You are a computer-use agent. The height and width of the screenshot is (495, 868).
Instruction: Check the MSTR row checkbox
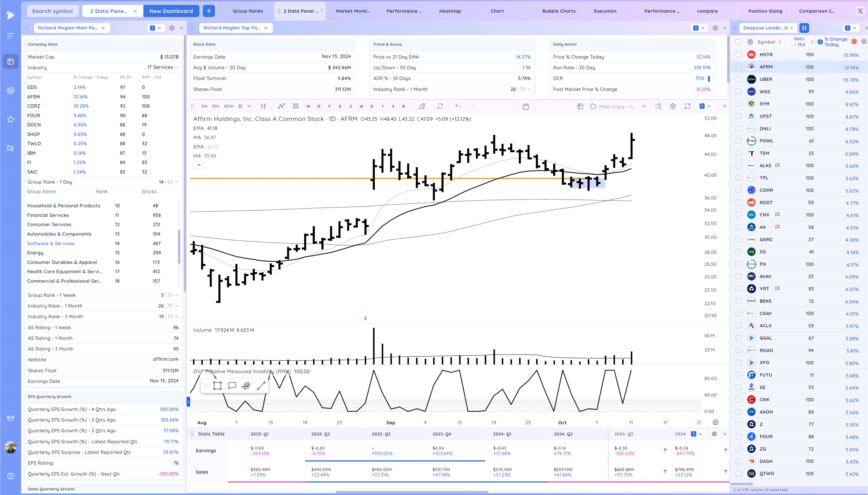(738, 54)
